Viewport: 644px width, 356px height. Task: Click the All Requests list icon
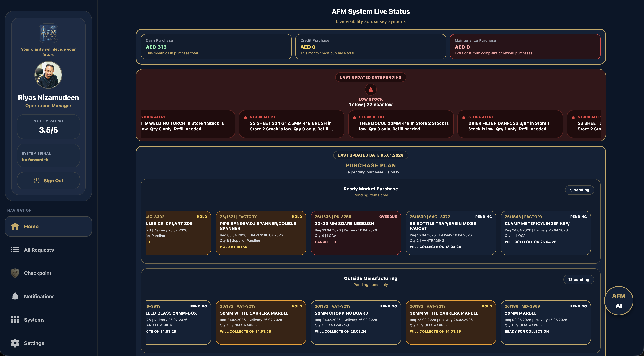pos(15,250)
